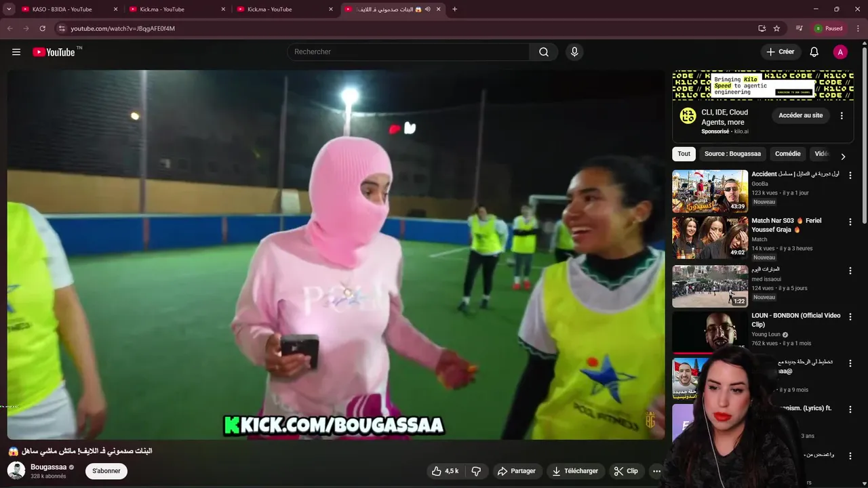Click the Clip button

tap(626, 471)
